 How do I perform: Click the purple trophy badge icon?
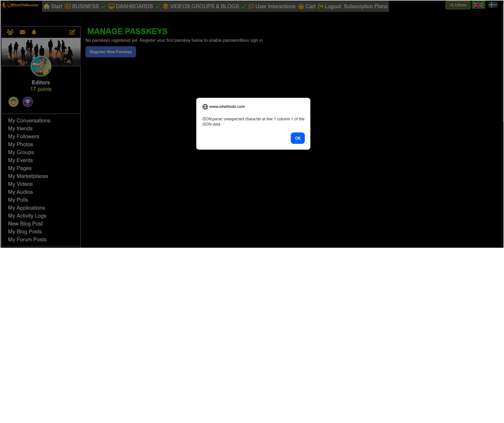point(28,102)
